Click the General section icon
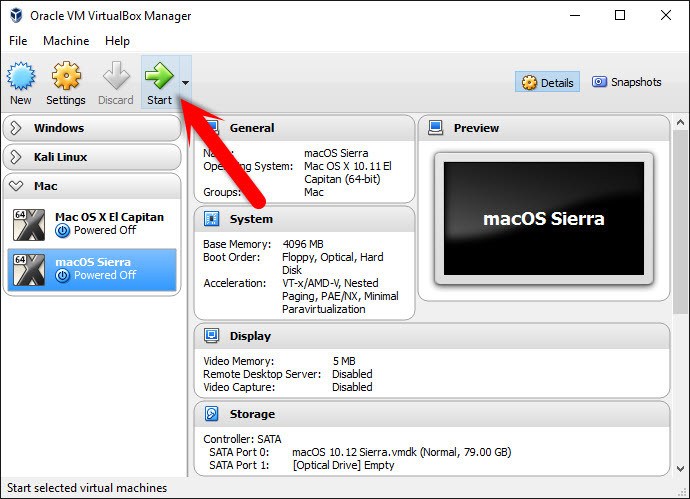Viewport: 690px width, 499px height. 212,128
